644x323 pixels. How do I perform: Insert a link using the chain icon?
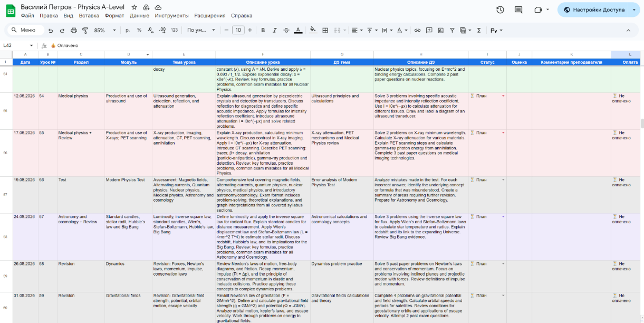coord(417,30)
